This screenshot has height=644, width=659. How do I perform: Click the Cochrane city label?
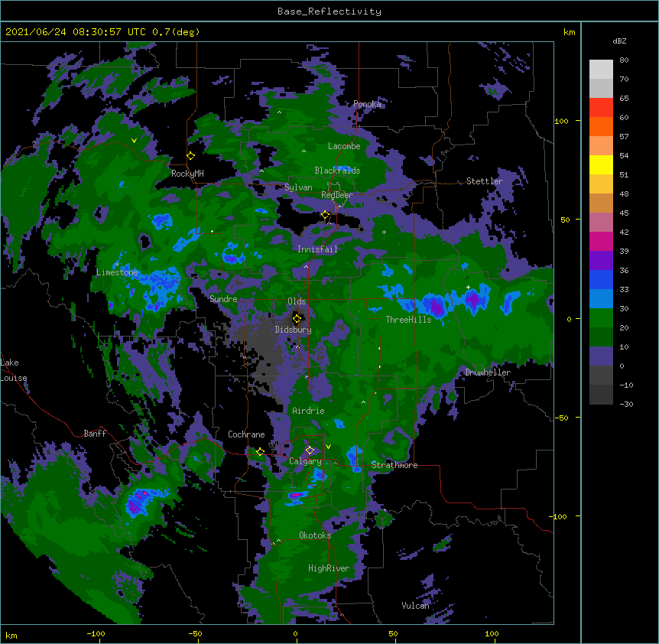pyautogui.click(x=246, y=434)
